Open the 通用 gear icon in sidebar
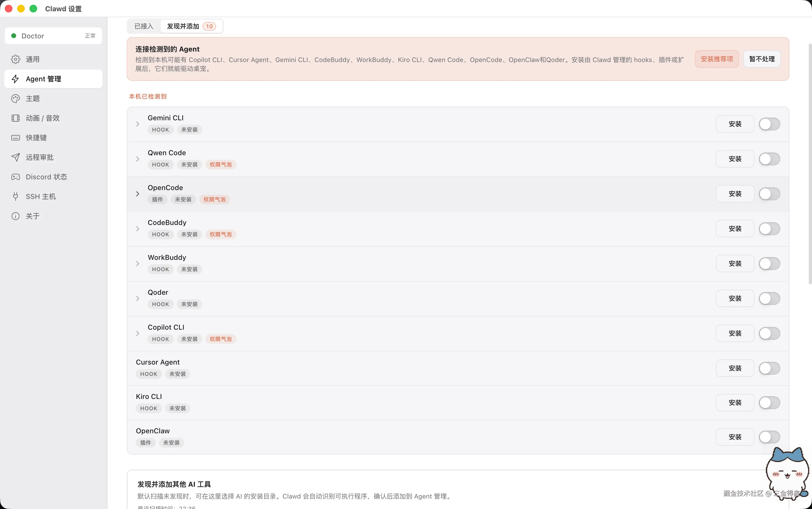 (x=16, y=59)
